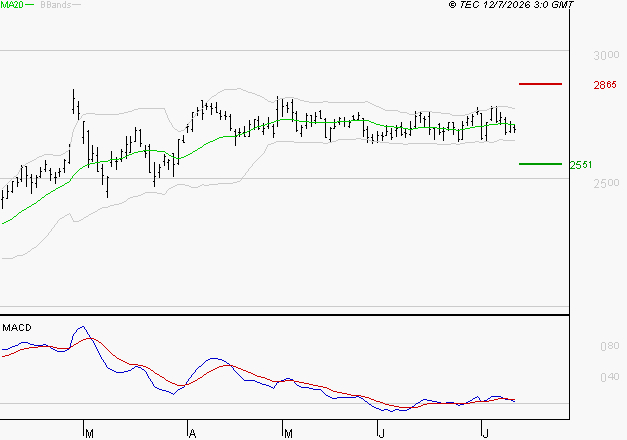This screenshot has height=440, width=627.
Task: Click the green support level line
Action: coord(540,164)
